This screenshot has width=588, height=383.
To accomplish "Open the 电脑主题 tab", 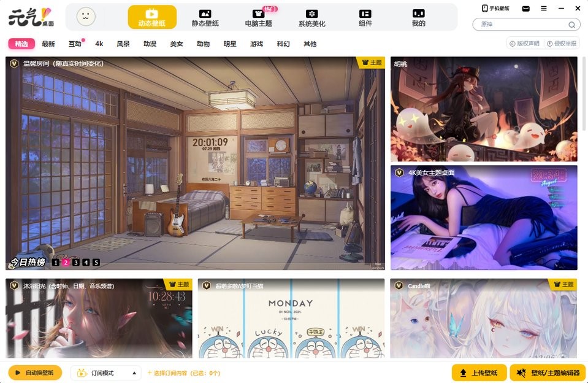I will (258, 18).
